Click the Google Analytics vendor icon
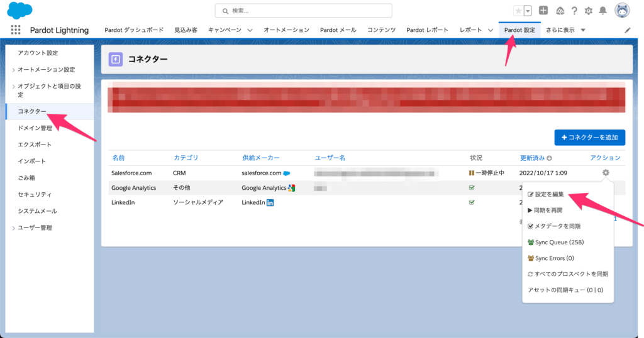The height and width of the screenshot is (338, 644). click(292, 188)
